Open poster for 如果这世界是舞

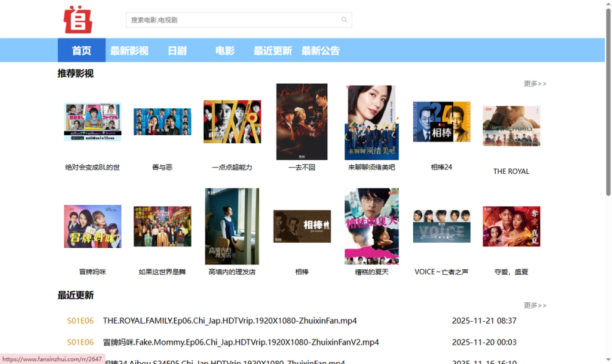tap(162, 226)
